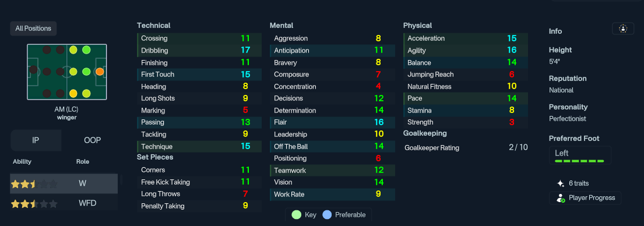
Task: Open the Player Progress button
Action: (585, 197)
